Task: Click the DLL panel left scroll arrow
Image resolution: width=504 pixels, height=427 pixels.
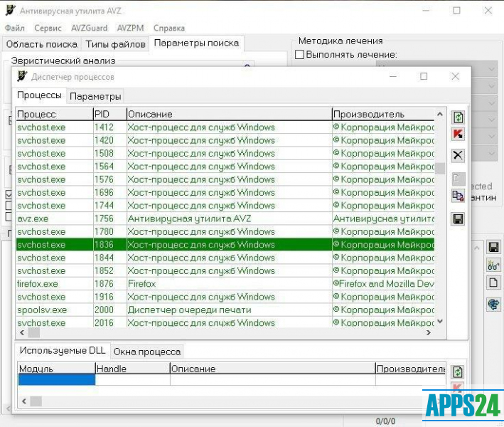Action: [24, 401]
